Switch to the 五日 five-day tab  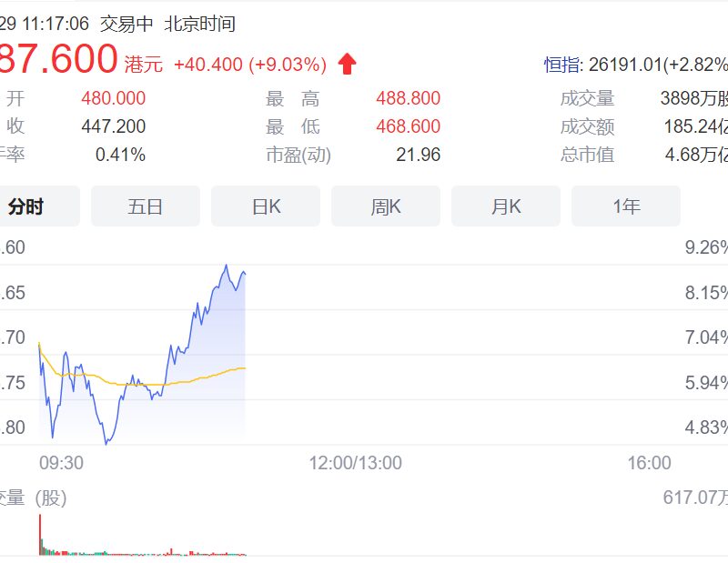tap(146, 206)
